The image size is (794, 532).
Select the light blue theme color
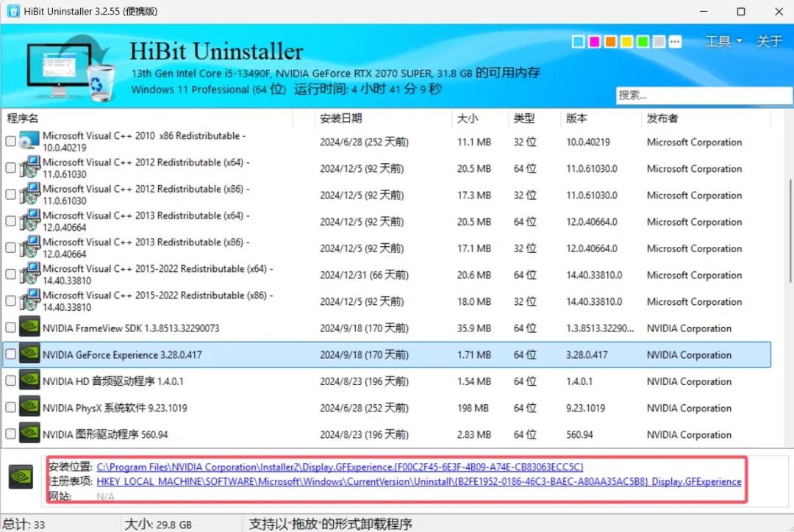578,41
